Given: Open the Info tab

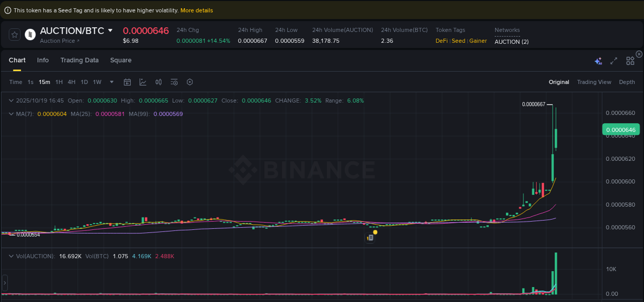Looking at the screenshot, I should click(x=43, y=60).
